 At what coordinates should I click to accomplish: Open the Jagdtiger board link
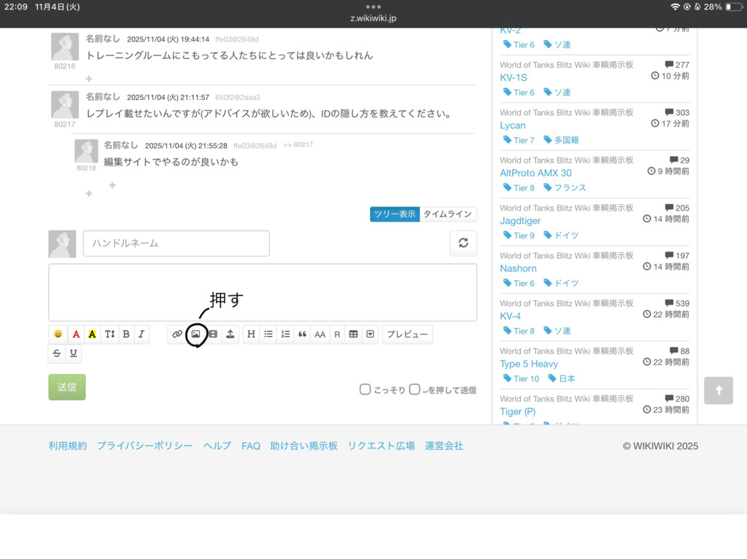pos(520,221)
